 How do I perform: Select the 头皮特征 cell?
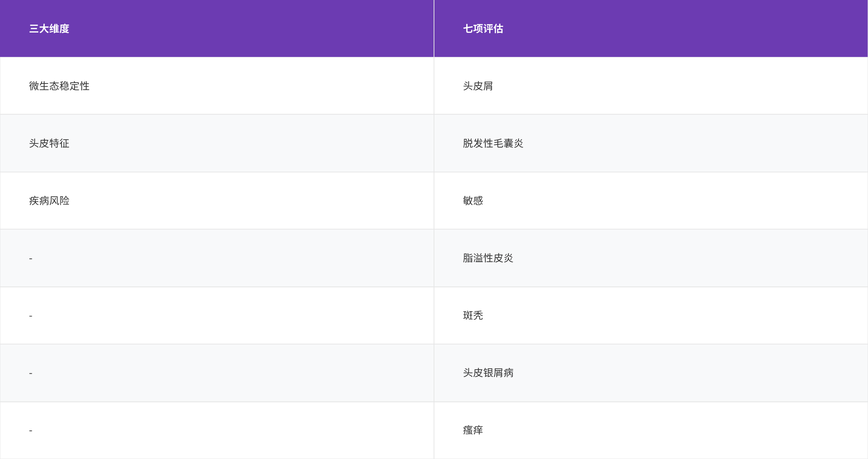tap(49, 143)
